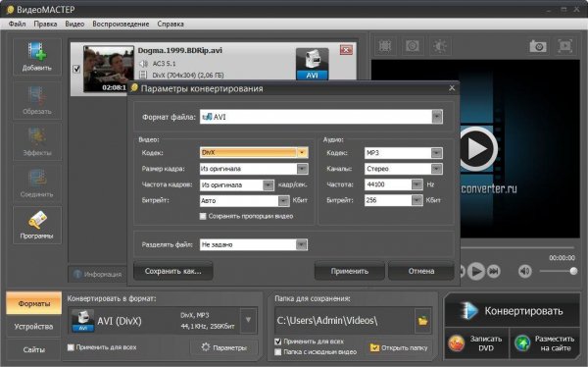Click the Dogma video thumbnail
The image size is (588, 367).
[109, 69]
